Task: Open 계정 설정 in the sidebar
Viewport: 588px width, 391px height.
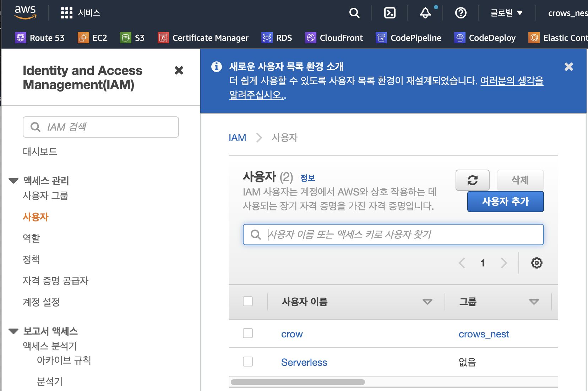Action: pyautogui.click(x=41, y=302)
